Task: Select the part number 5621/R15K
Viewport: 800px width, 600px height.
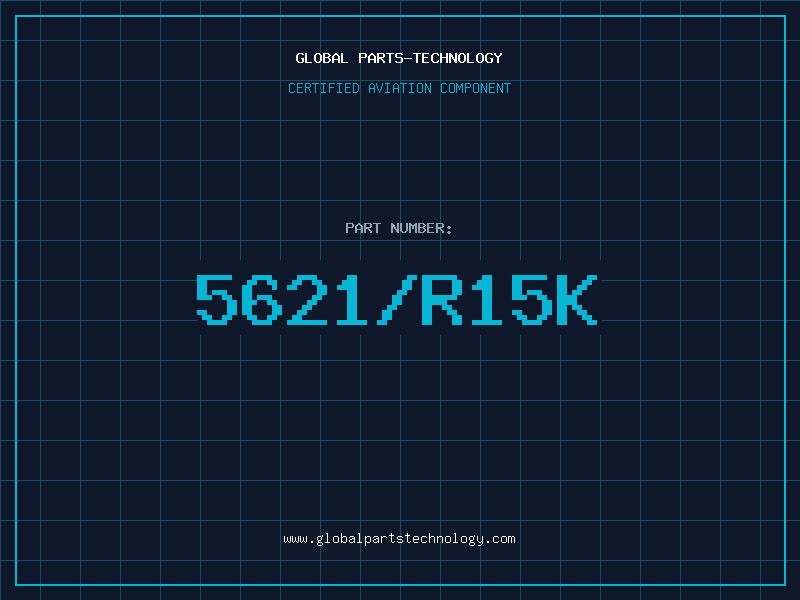Action: 397,300
